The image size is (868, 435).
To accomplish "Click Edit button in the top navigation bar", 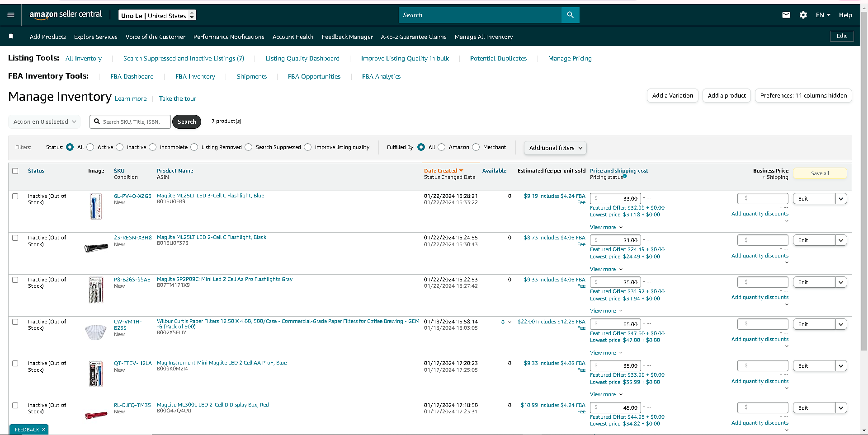I will pos(842,36).
